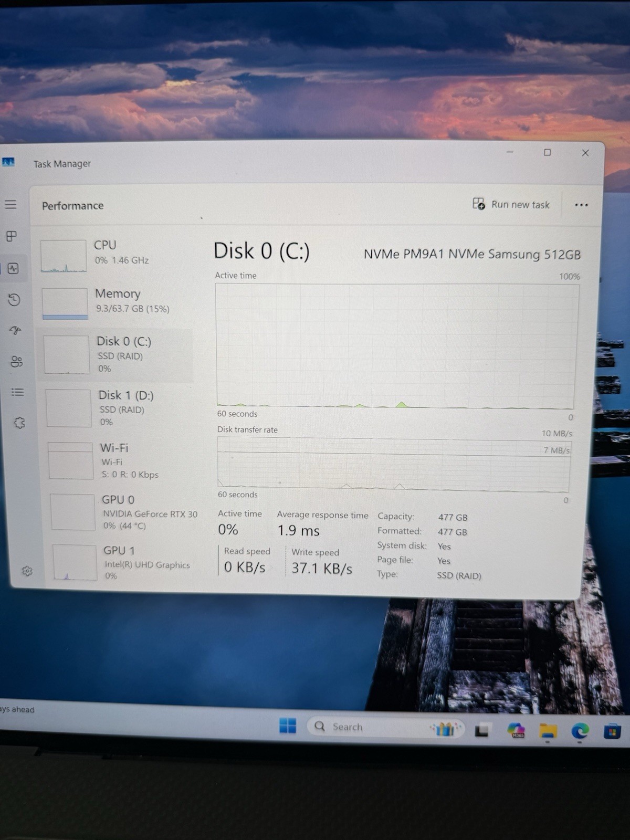Click the Disk 0 (C:) heading
This screenshot has width=630, height=840.
[261, 251]
